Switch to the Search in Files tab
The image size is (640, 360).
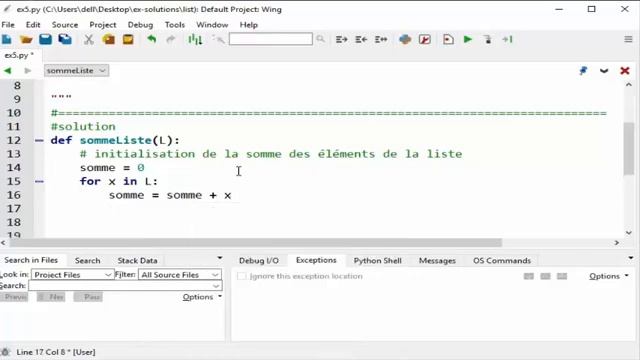coord(31,260)
